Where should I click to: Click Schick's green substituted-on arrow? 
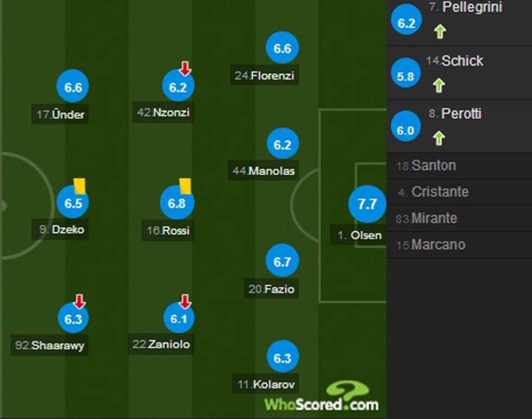(x=439, y=85)
